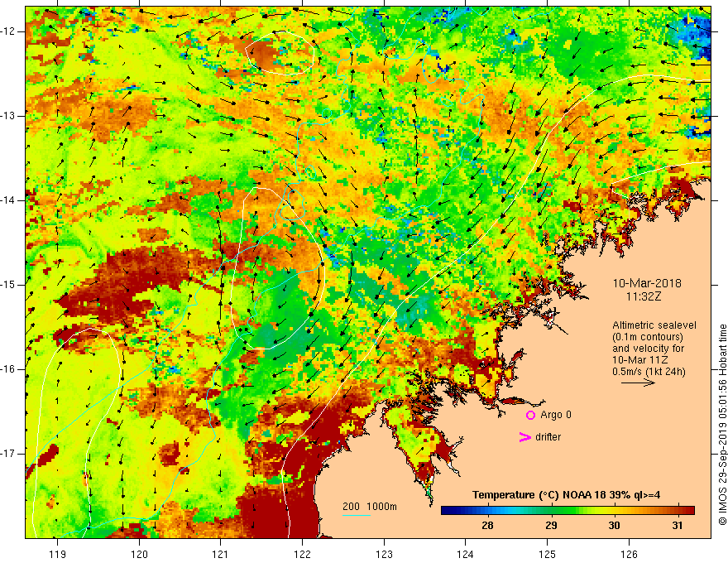Screen dimensions: 728x563
Task: Click the '10-Mar-2018' date text
Action: 647,283
